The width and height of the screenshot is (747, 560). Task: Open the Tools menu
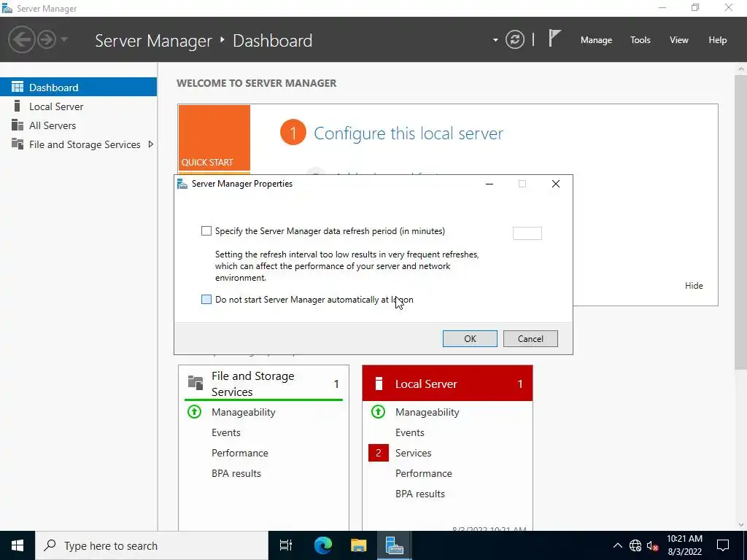(640, 40)
